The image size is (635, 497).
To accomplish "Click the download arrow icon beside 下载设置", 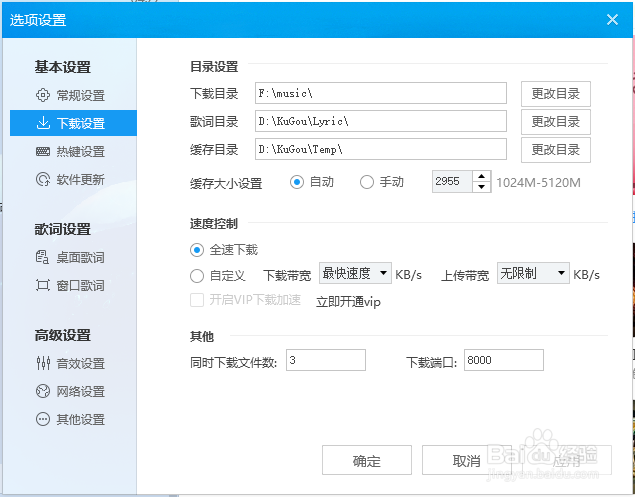I will (43, 123).
